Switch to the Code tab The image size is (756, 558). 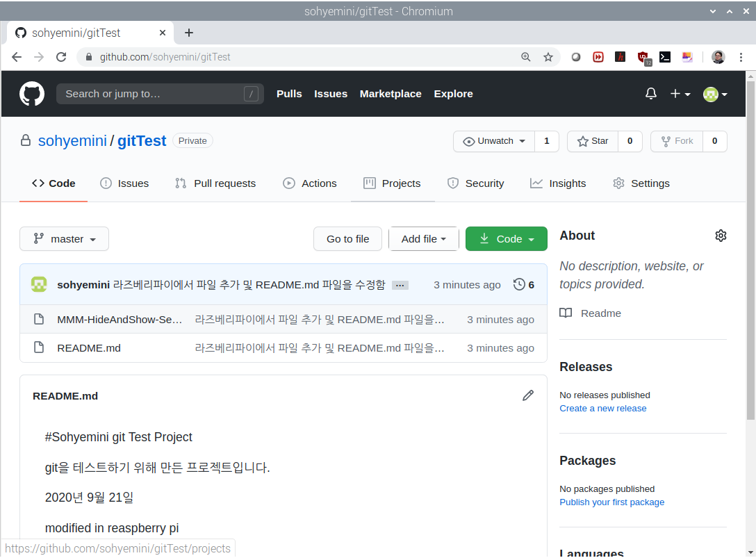pos(54,183)
